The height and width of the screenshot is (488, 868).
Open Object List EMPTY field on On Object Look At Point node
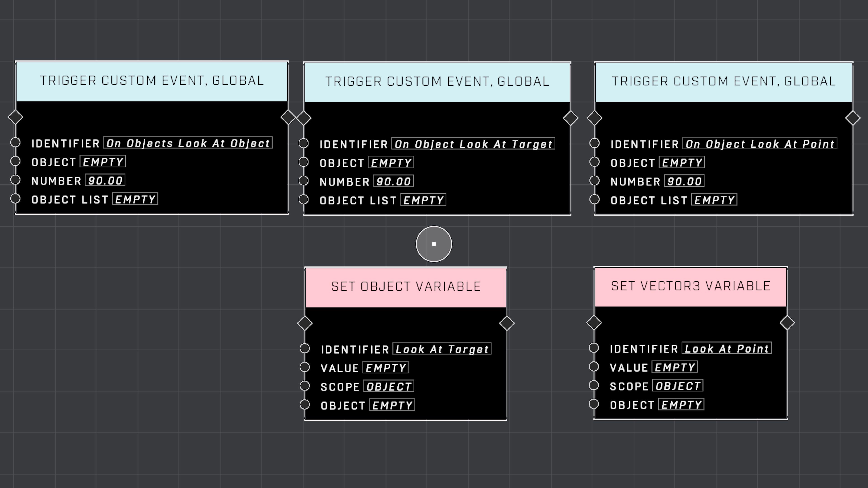(714, 200)
